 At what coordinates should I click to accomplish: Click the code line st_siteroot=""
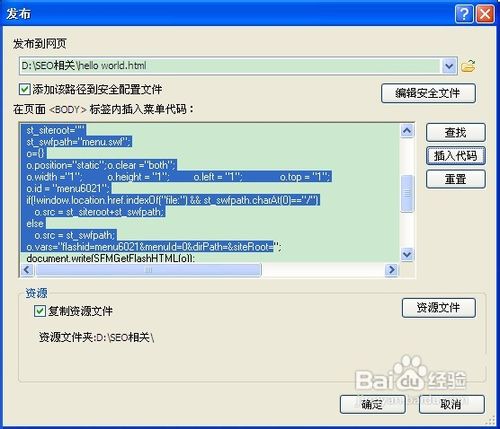(56, 130)
